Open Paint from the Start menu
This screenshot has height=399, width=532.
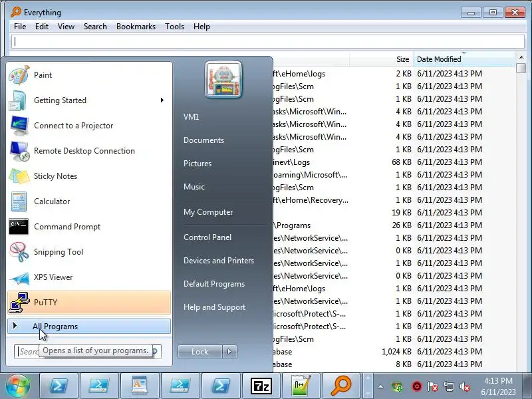pos(89,75)
